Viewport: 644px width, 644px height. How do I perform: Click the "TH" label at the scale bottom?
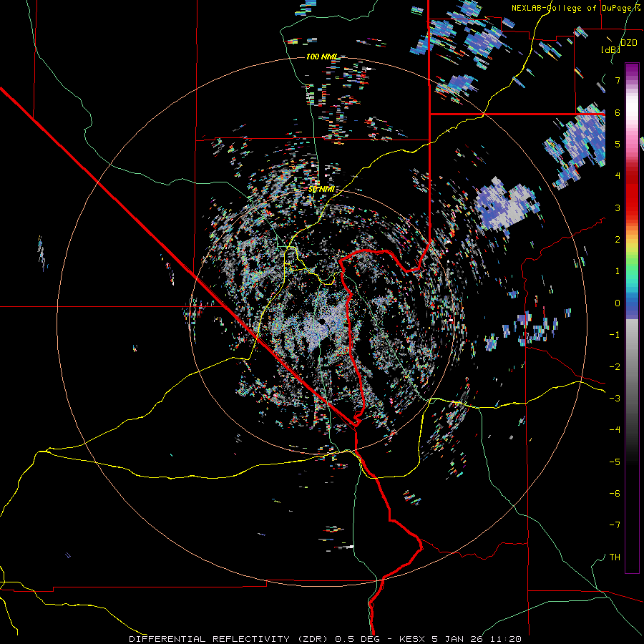615,557
